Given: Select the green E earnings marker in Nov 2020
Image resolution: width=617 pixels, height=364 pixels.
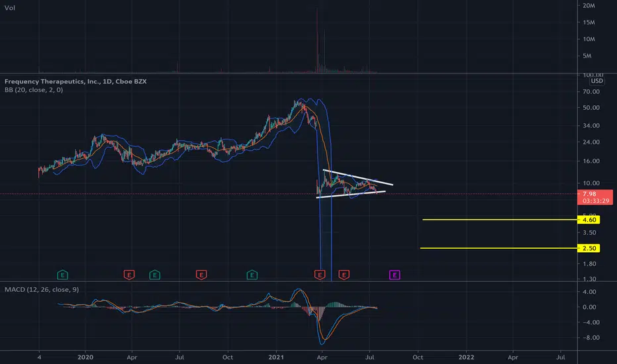Looking at the screenshot, I should pos(252,275).
